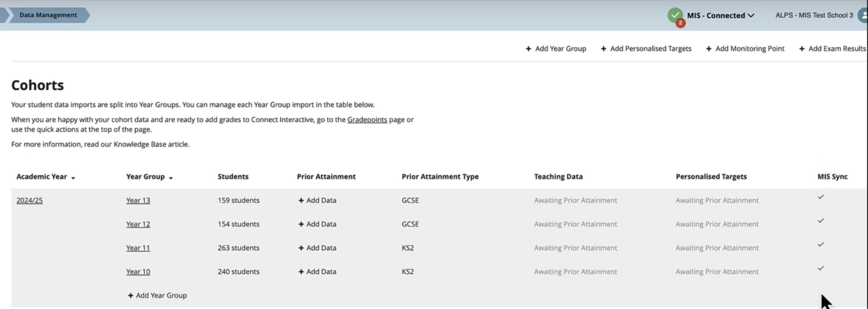This screenshot has height=309, width=868.
Task: Select the 263 students cell
Action: point(238,248)
